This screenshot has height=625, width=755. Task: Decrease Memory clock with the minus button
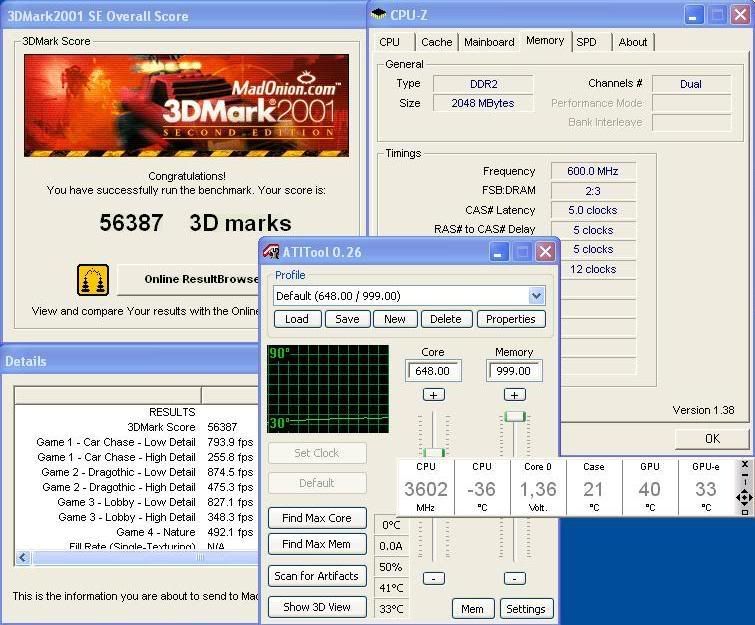coord(514,578)
